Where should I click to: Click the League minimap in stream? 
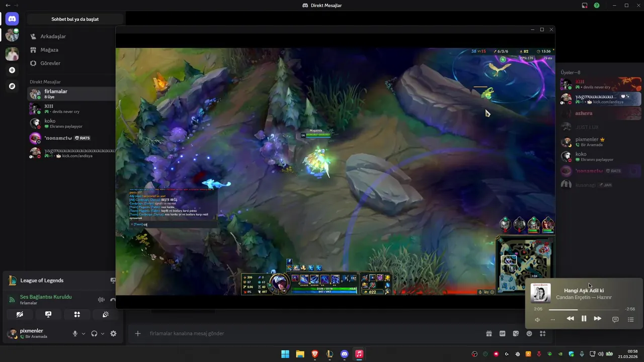pyautogui.click(x=525, y=265)
